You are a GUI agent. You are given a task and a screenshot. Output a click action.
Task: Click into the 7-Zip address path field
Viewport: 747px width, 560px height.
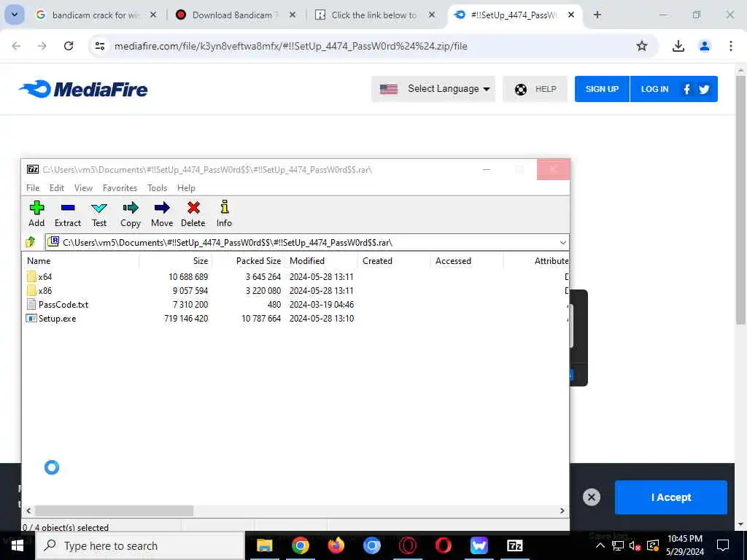305,242
